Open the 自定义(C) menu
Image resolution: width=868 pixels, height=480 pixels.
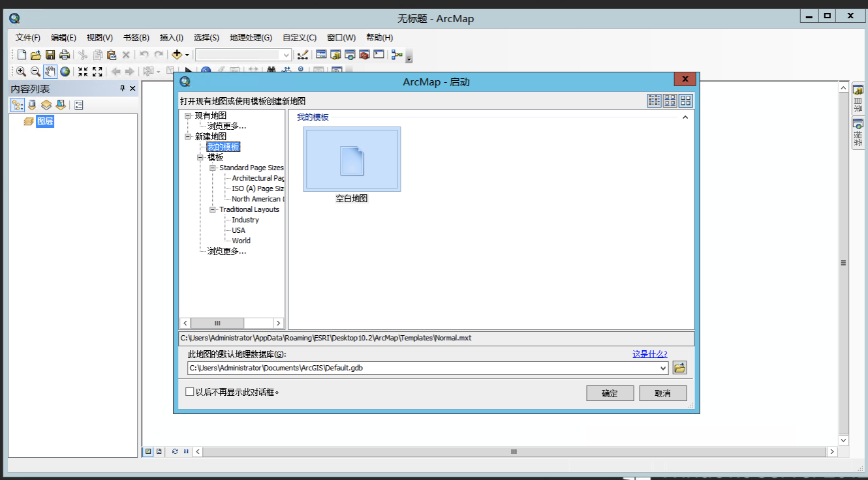300,38
